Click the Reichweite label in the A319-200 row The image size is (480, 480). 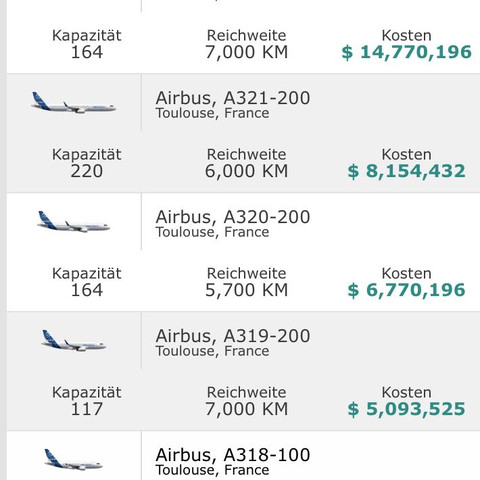(246, 392)
